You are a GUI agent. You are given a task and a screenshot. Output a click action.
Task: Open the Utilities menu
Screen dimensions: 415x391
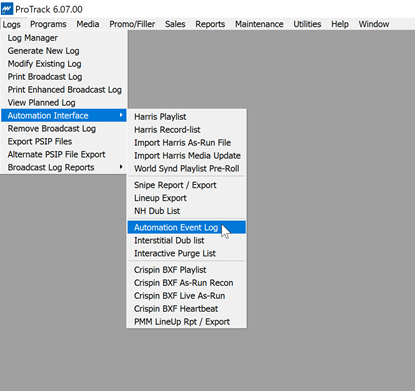pos(307,24)
